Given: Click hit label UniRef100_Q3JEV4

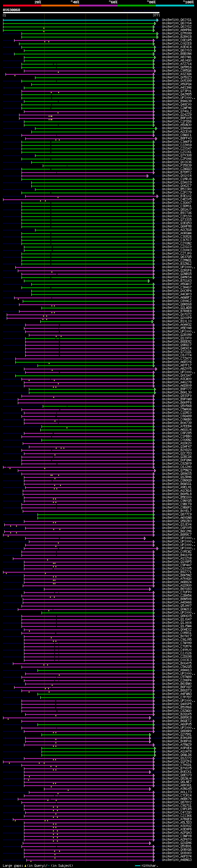Looking at the screenshot, I should coord(177,525).
